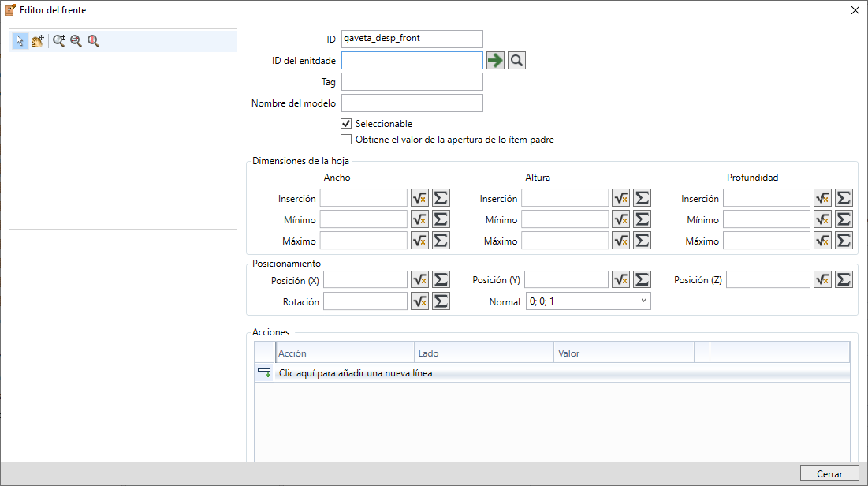Click the Valor column header

pos(624,353)
